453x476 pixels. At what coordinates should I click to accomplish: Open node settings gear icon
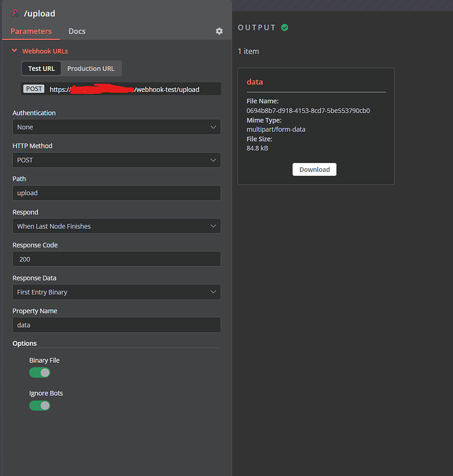click(220, 31)
